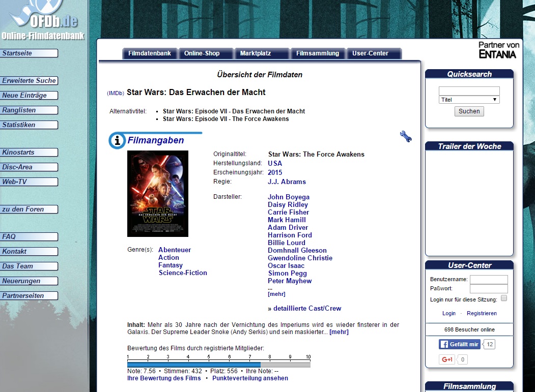Focus the Benutzername input field
Viewport: 535px width, 392px height.
pos(489,280)
